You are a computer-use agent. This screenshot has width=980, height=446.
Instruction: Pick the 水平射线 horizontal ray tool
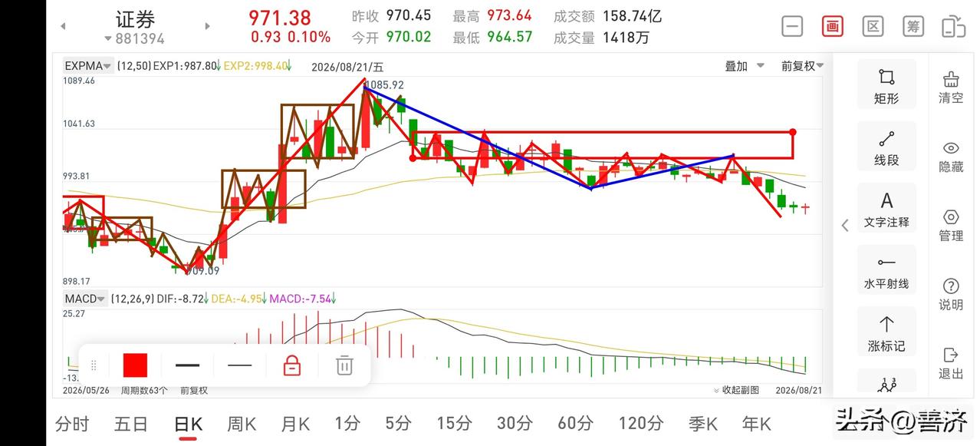coord(886,271)
